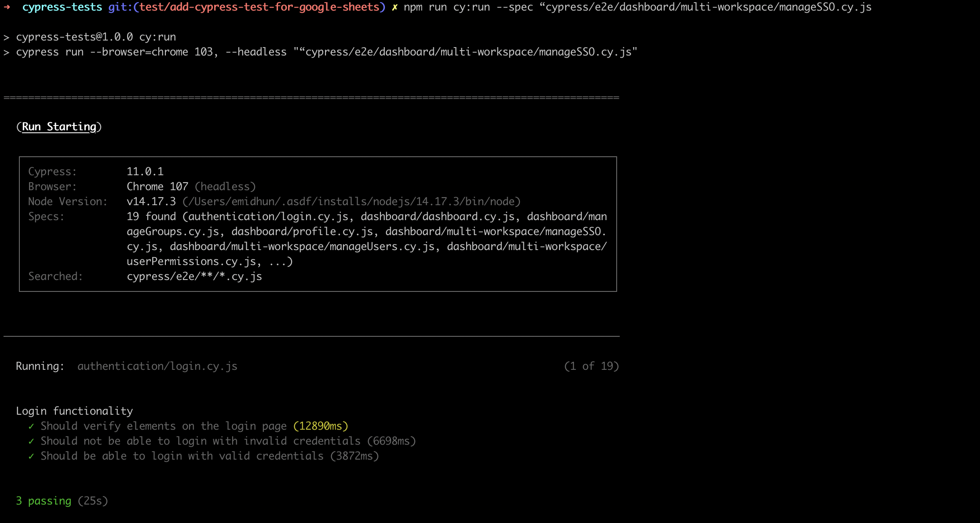
Task: Click the npm run cy:run command text
Action: point(446,7)
